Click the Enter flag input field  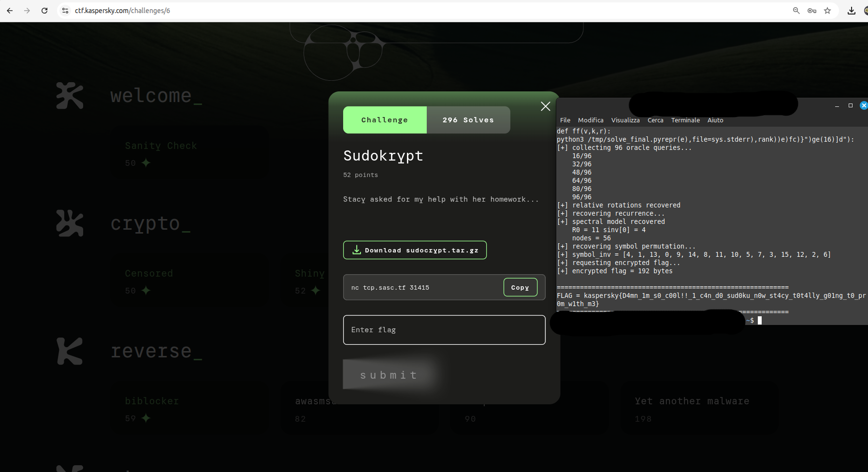(x=444, y=330)
